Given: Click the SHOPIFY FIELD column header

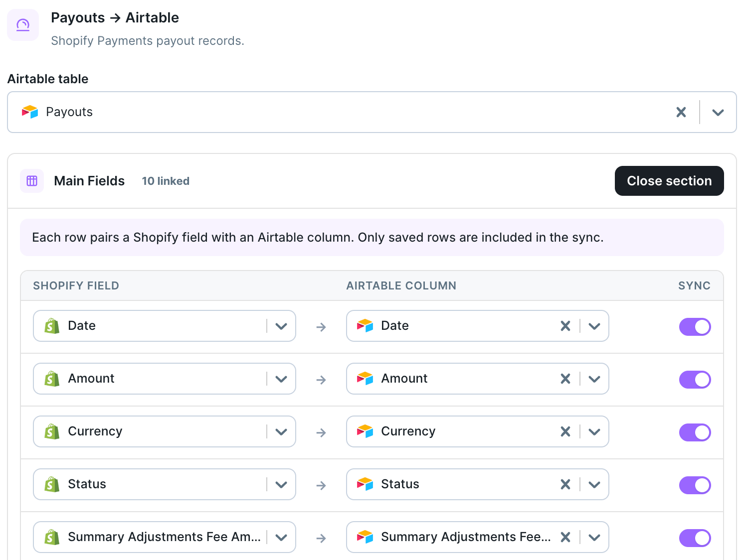Looking at the screenshot, I should [x=76, y=286].
